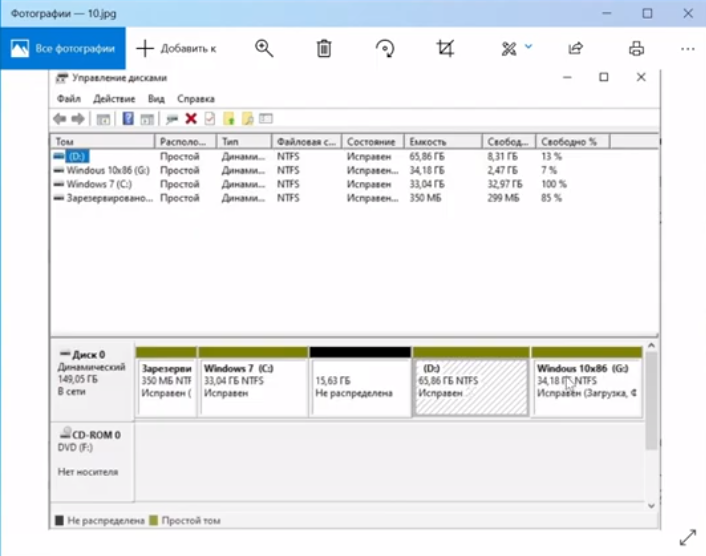Select the crop tool icon

(x=445, y=48)
